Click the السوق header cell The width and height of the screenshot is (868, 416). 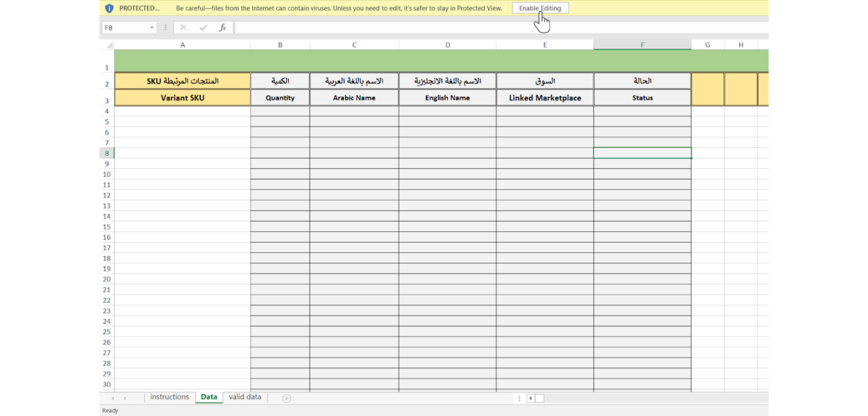(x=545, y=81)
